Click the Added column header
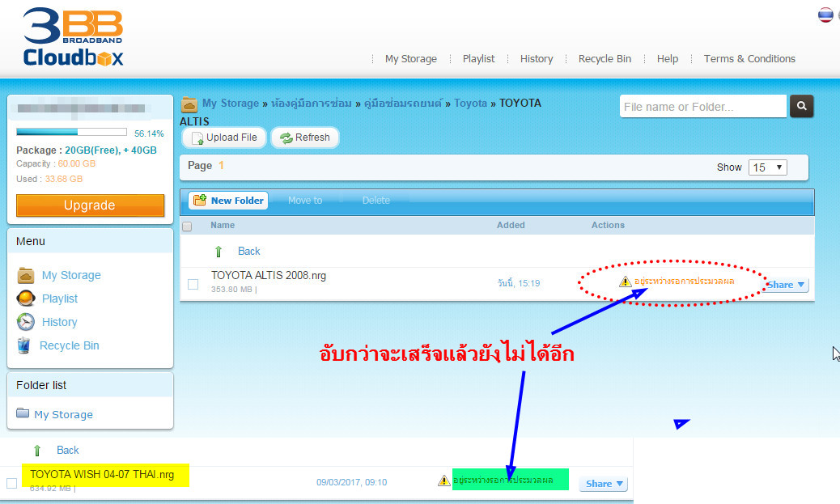This screenshot has width=840, height=504. 511,226
